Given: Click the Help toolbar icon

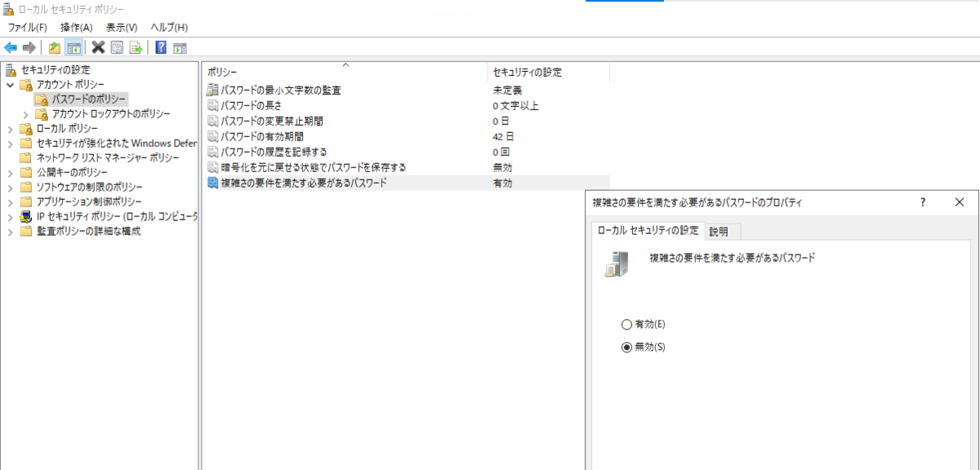Looking at the screenshot, I should click(x=160, y=47).
